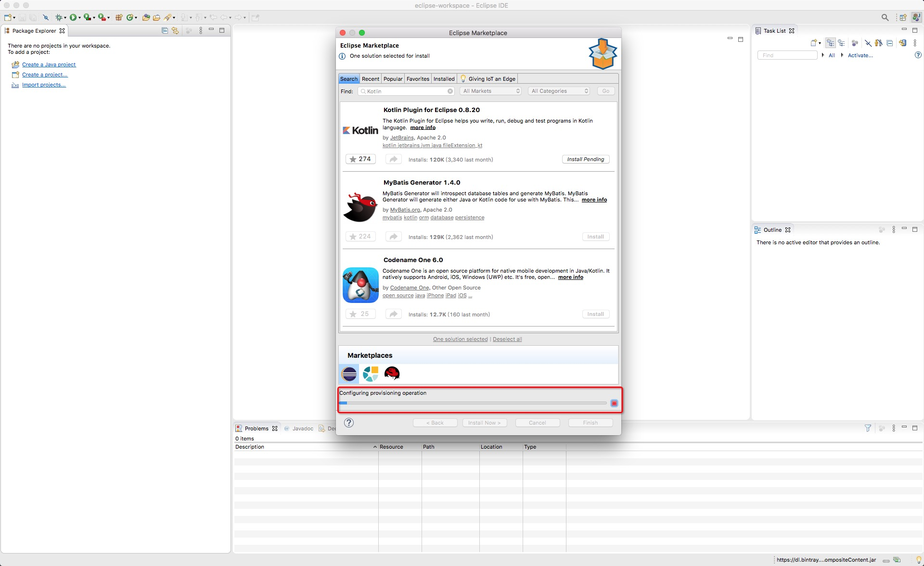Click Import projects link
This screenshot has width=924, height=566.
click(x=44, y=85)
